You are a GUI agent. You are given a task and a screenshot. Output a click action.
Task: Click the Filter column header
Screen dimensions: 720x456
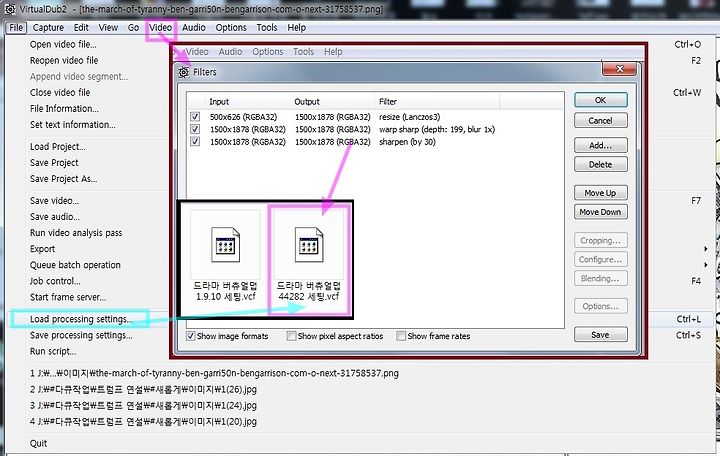[x=388, y=102]
